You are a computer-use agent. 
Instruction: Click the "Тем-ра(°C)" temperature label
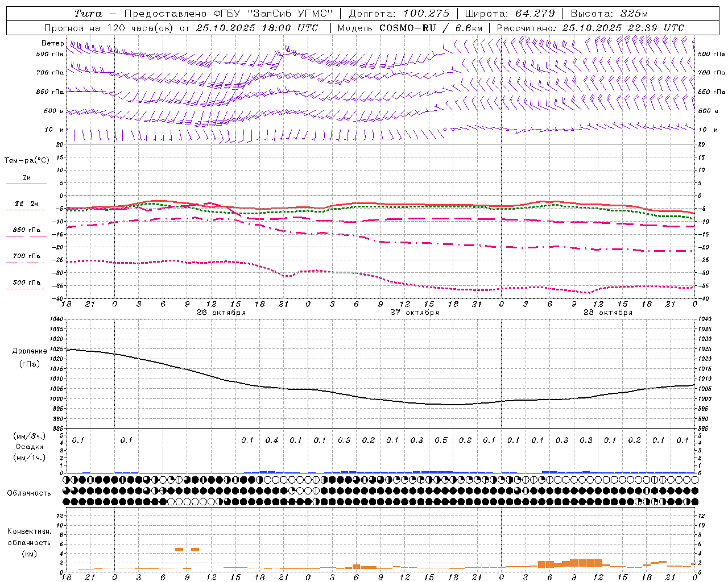coord(27,161)
